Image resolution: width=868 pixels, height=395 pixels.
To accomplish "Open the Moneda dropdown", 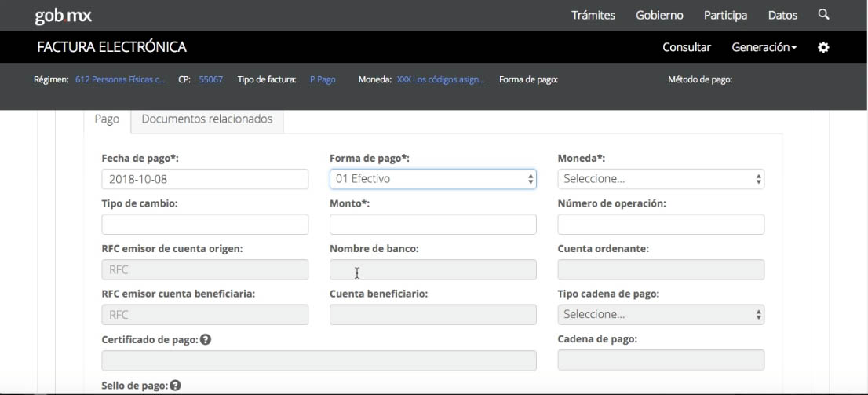I will pyautogui.click(x=661, y=179).
